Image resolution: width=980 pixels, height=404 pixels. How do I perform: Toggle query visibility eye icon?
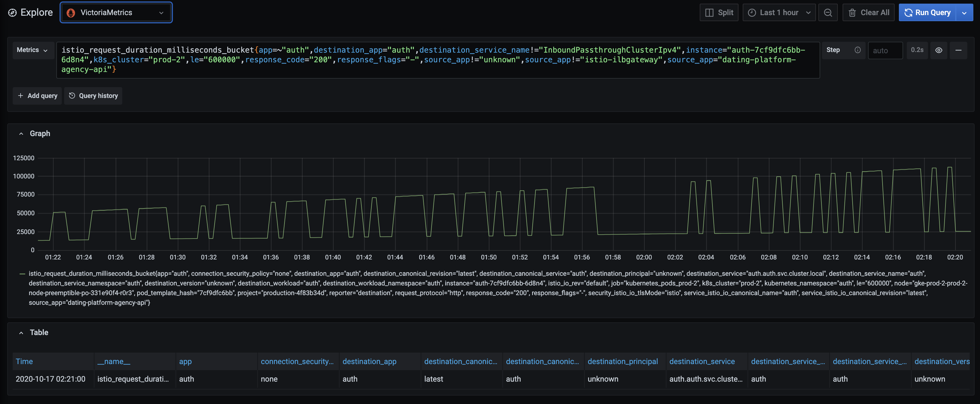pyautogui.click(x=939, y=50)
